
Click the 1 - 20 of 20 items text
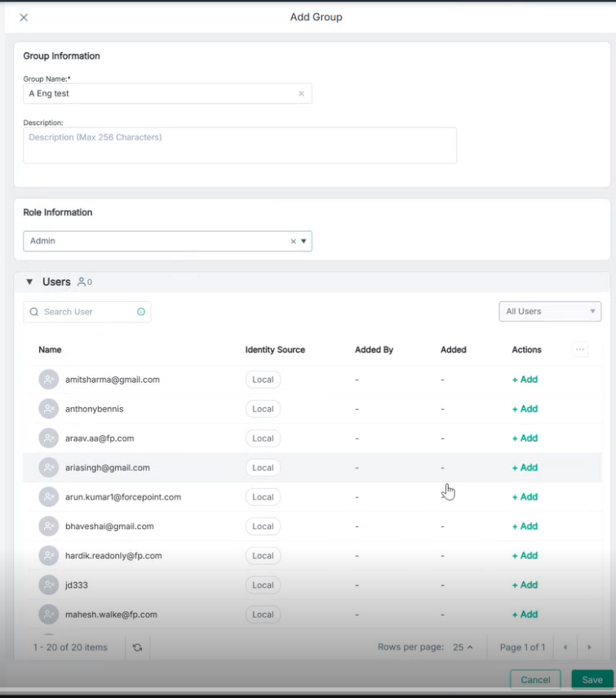(x=70, y=647)
